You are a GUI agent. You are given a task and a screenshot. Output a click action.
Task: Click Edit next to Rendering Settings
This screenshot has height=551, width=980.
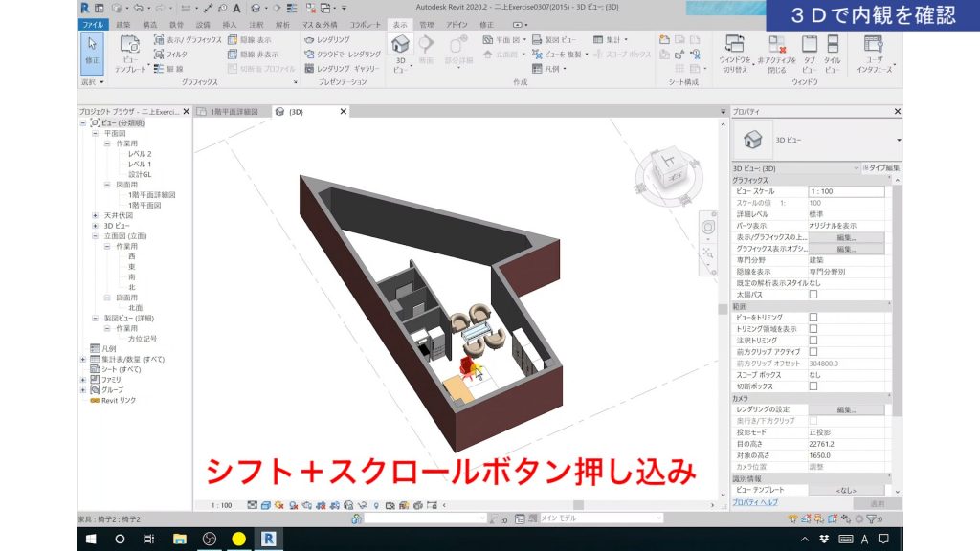point(846,409)
